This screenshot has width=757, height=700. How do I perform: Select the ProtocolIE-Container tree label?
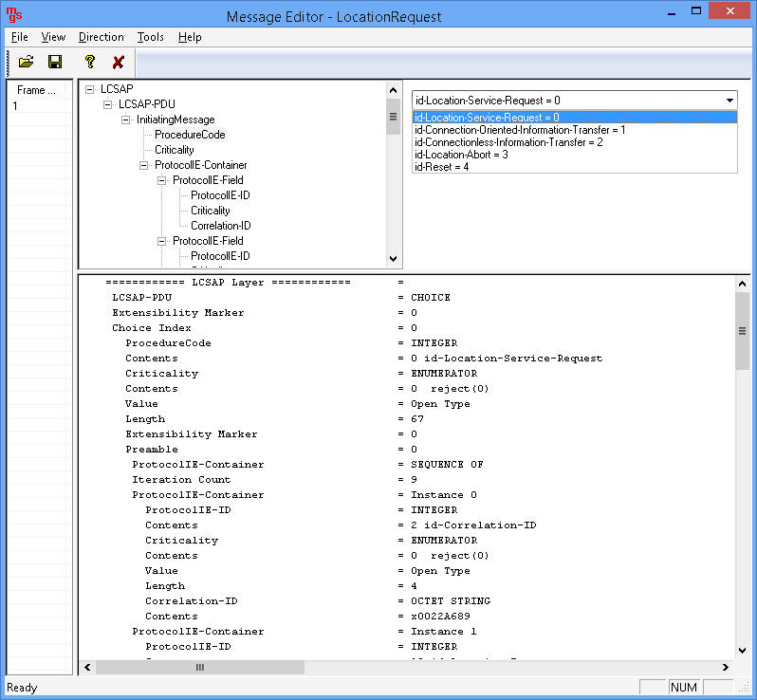pos(201,165)
